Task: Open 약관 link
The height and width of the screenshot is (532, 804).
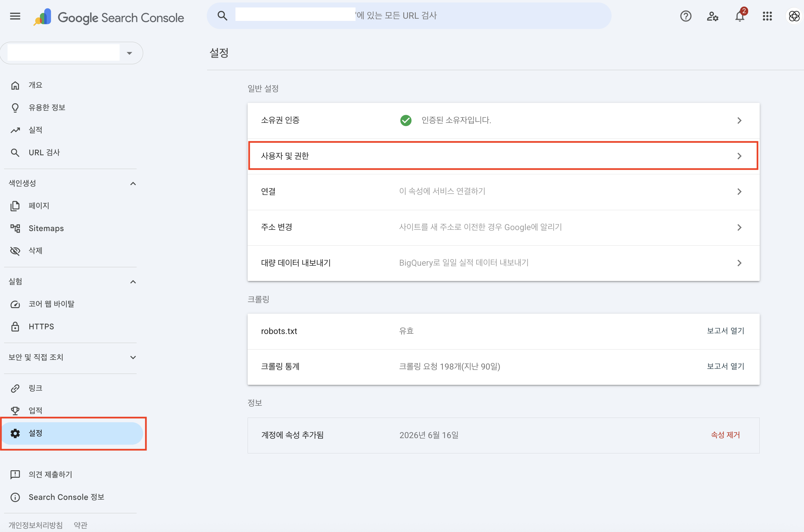Action: [x=80, y=525]
